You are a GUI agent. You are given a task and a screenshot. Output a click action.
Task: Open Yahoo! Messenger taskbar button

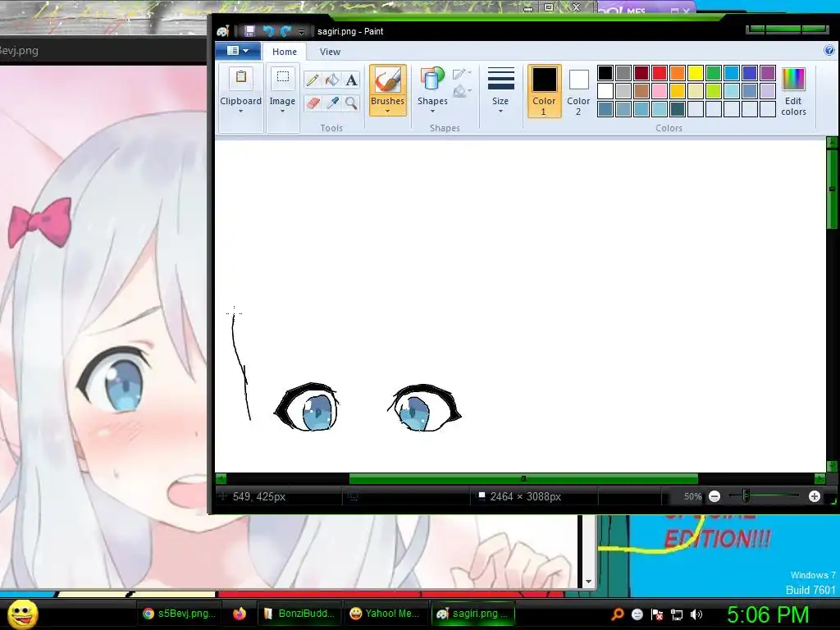[386, 614]
